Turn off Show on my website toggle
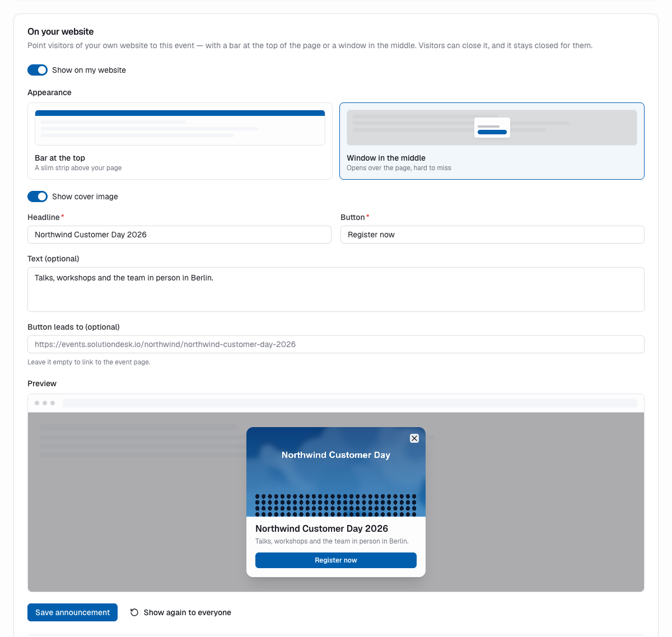Viewport: 672px width, 637px height. (x=38, y=70)
